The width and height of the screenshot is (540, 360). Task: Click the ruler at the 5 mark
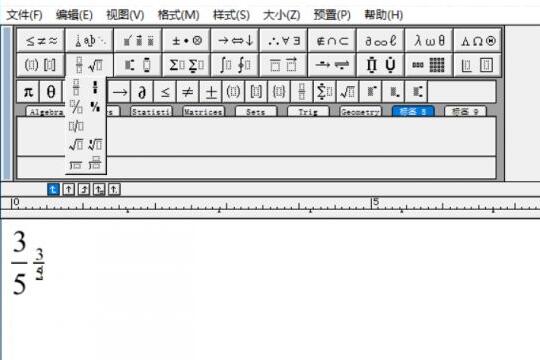click(375, 203)
